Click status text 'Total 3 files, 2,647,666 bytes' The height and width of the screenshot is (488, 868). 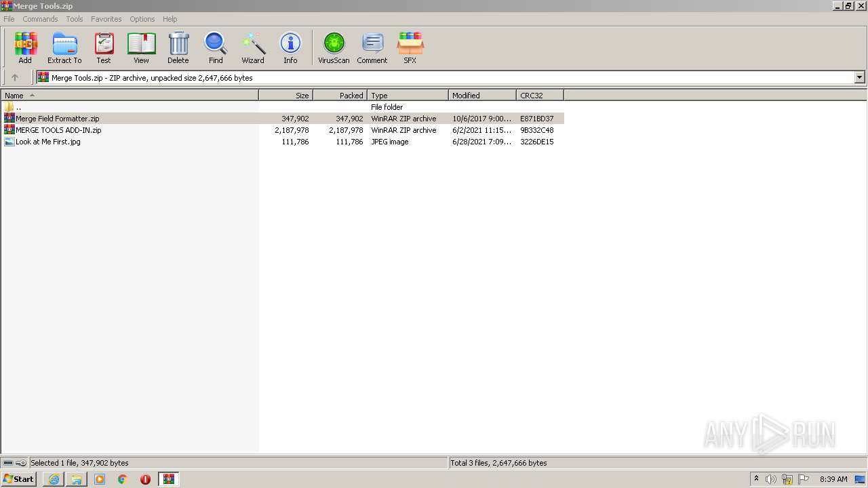499,463
